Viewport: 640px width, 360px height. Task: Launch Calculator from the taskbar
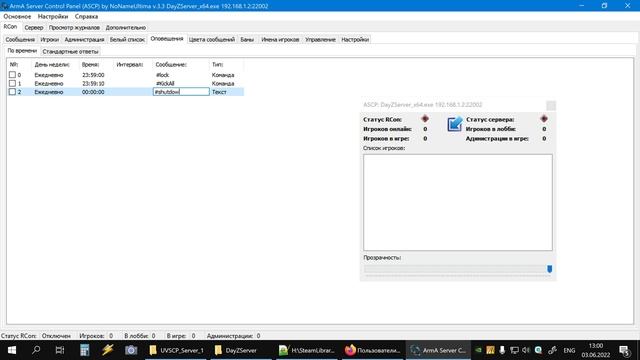coord(84,350)
